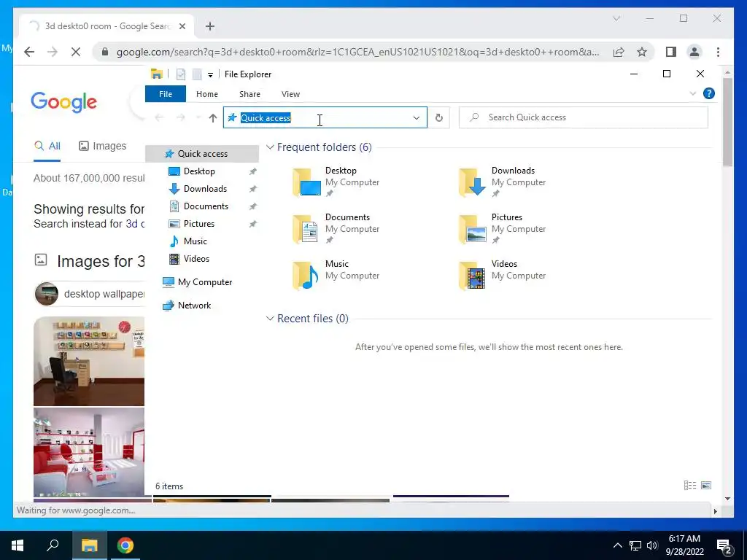Click the share page icon in Chrome
Image resolution: width=747 pixels, height=560 pixels.
619,52
